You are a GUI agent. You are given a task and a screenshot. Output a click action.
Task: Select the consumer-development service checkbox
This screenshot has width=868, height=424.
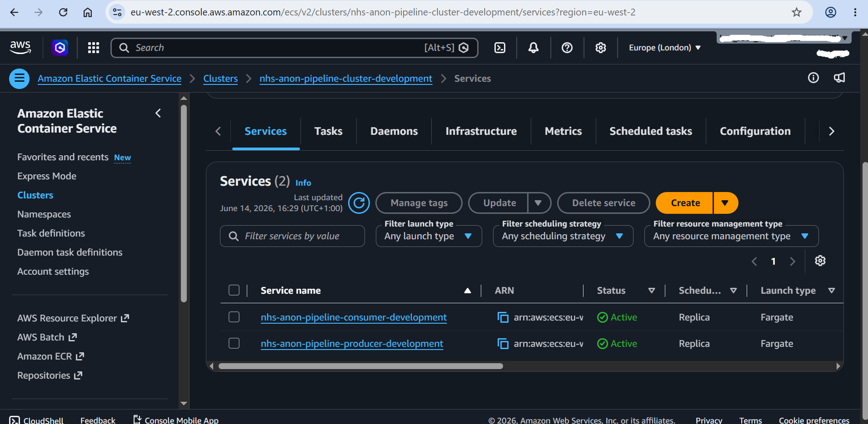coord(234,317)
